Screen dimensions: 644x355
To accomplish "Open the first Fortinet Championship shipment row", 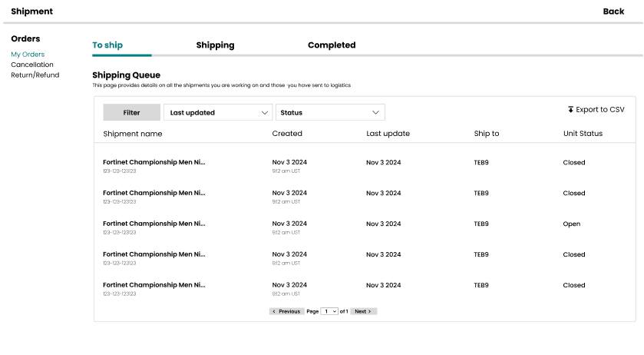I will (154, 163).
